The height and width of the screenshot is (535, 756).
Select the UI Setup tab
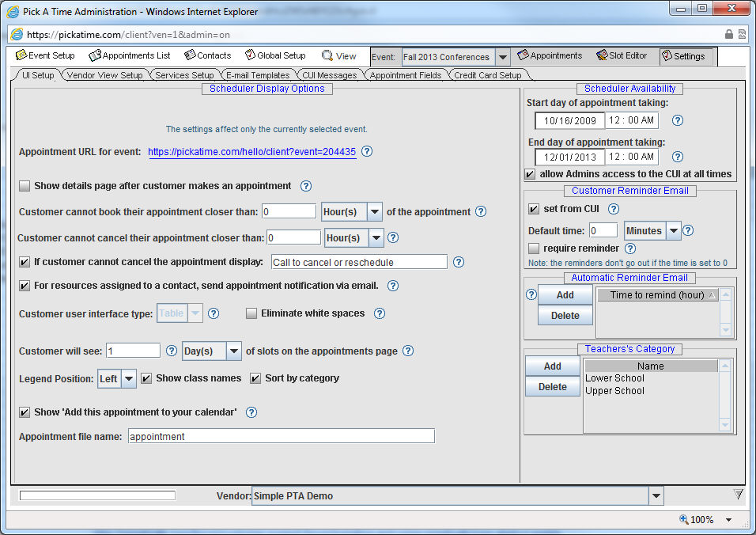click(x=38, y=75)
